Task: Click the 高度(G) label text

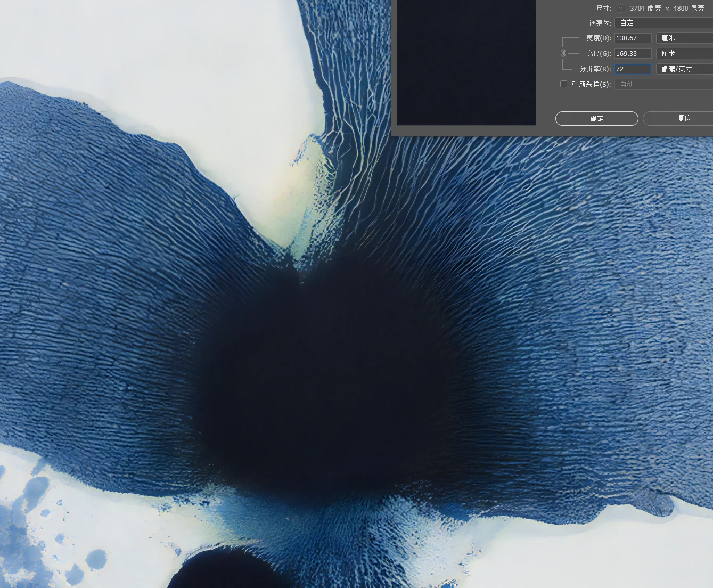Action: pos(599,54)
